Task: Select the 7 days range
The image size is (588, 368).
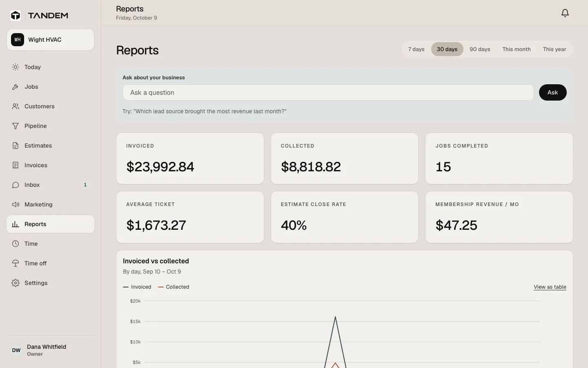Action: click(x=416, y=49)
